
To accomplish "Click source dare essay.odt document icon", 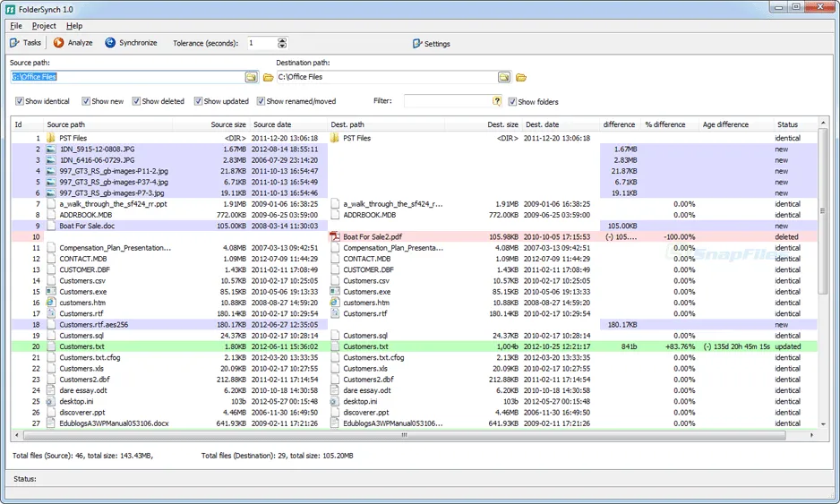I will pos(51,390).
